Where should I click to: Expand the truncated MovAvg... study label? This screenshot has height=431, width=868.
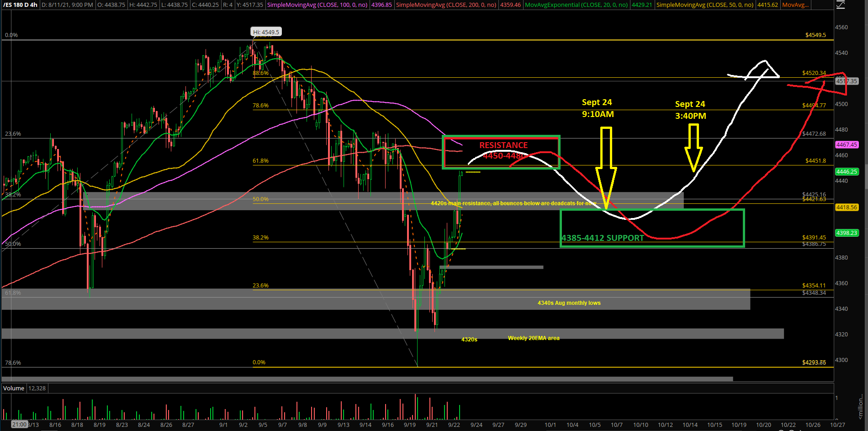point(795,5)
